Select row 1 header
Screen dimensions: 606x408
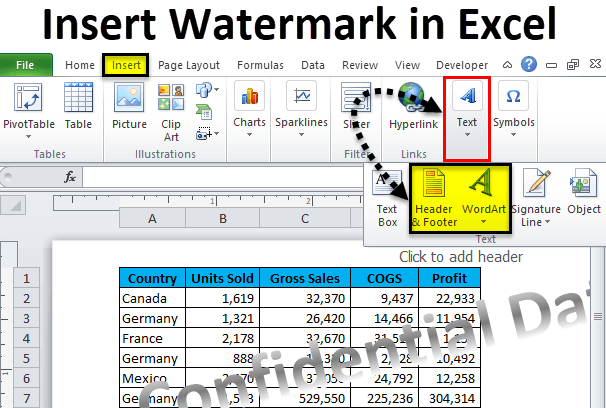click(26, 278)
